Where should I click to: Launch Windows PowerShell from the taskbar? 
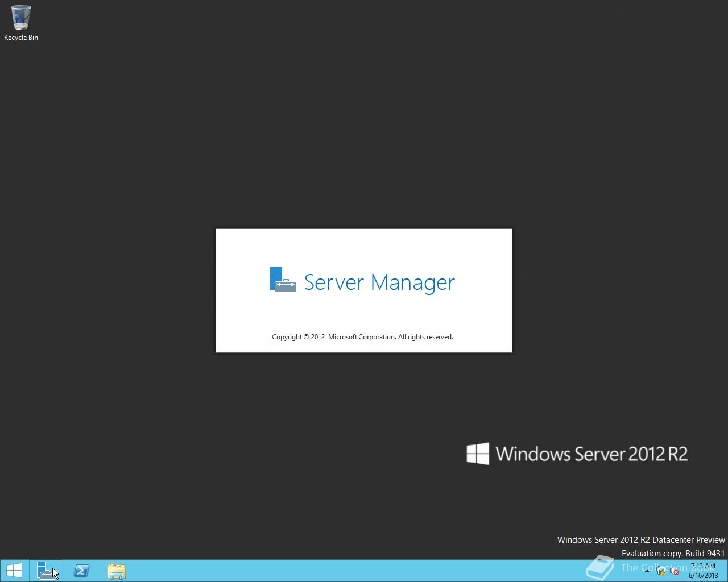[81, 571]
